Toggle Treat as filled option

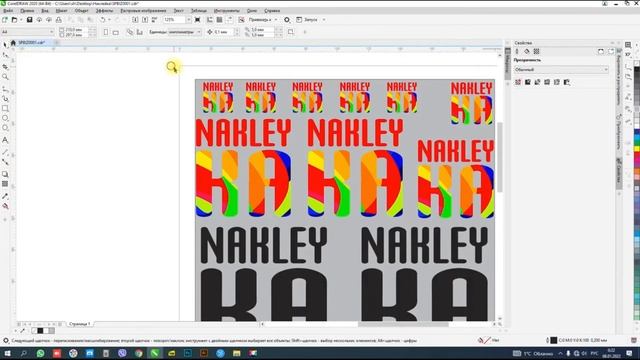[x=291, y=31]
